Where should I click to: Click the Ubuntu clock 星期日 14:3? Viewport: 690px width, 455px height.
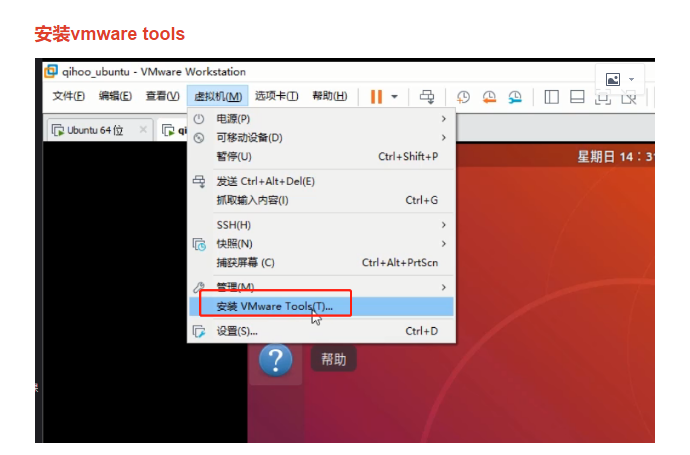click(x=615, y=157)
